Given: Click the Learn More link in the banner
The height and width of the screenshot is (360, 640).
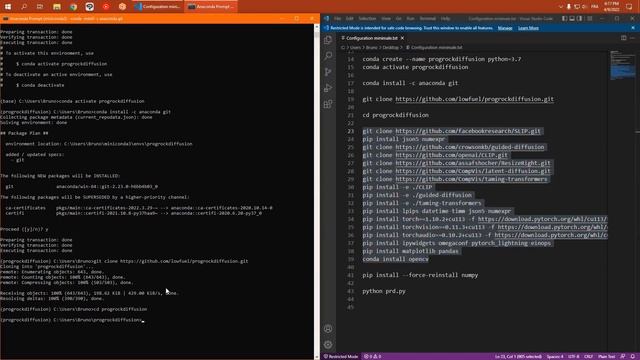Looking at the screenshot, I should (528, 28).
